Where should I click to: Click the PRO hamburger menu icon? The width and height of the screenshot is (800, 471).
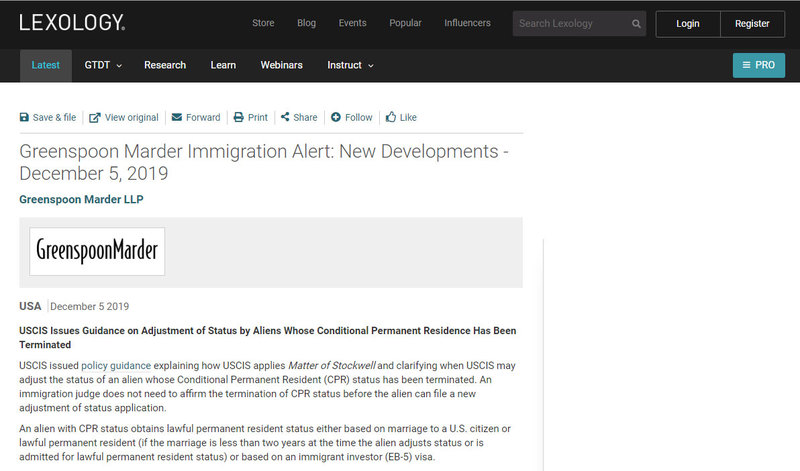[746, 65]
